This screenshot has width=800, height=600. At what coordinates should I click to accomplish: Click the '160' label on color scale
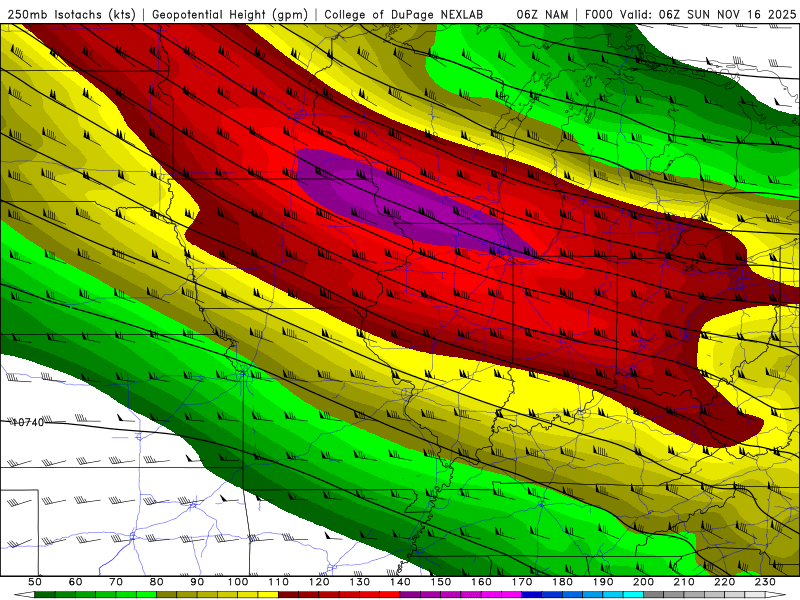coord(481,582)
